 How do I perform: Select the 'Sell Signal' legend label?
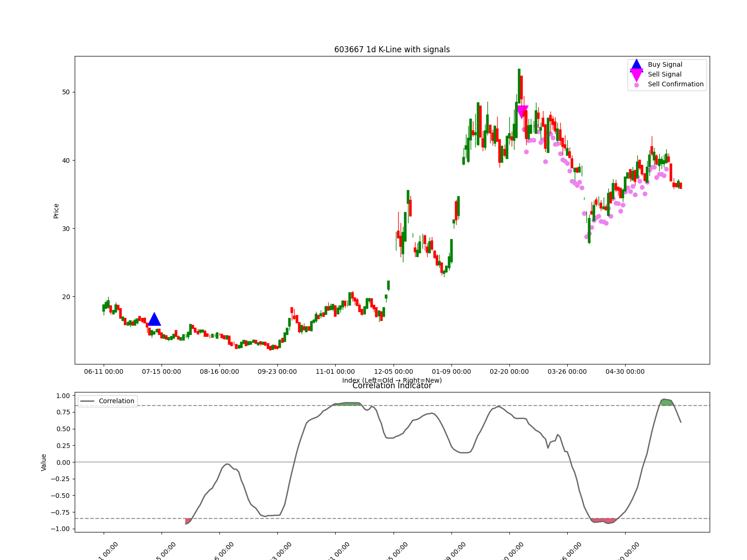(x=664, y=74)
